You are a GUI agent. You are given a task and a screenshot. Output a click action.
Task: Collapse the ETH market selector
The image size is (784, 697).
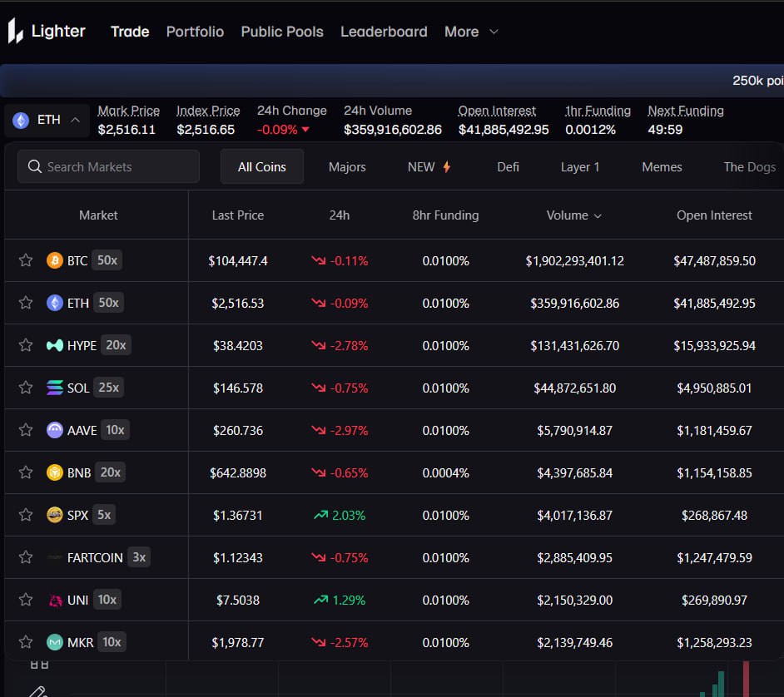(x=47, y=120)
